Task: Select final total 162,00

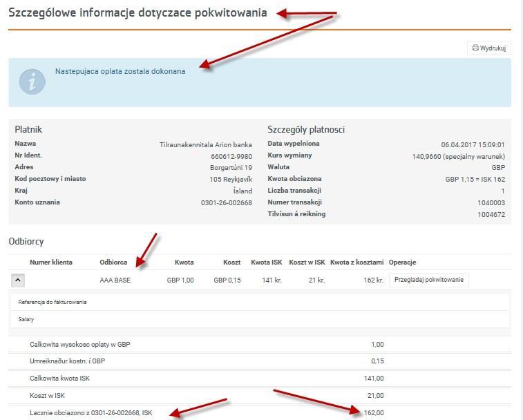Action: [374, 413]
